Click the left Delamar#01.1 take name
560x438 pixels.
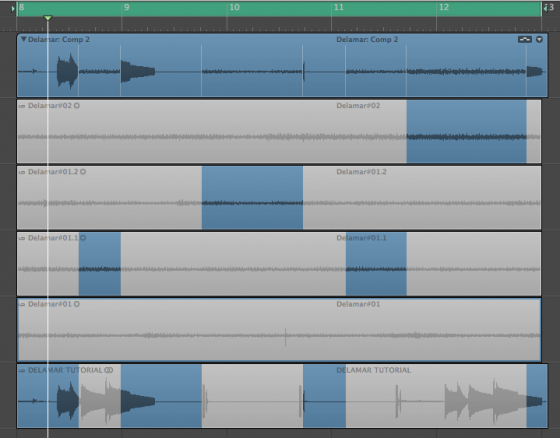click(53, 238)
